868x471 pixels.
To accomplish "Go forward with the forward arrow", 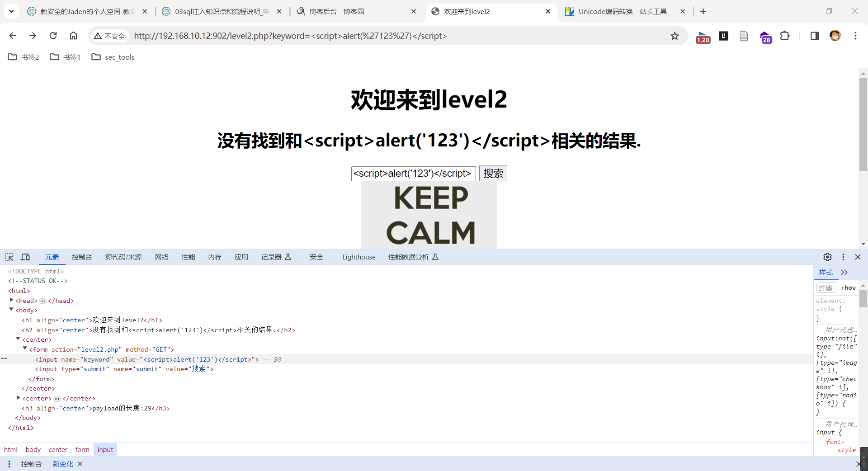I will (x=33, y=36).
